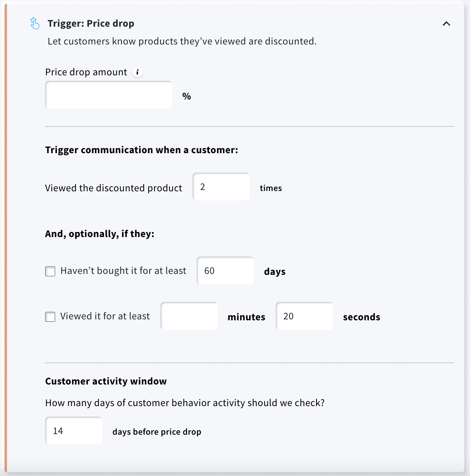Click the "days before price drop" label

click(x=157, y=432)
